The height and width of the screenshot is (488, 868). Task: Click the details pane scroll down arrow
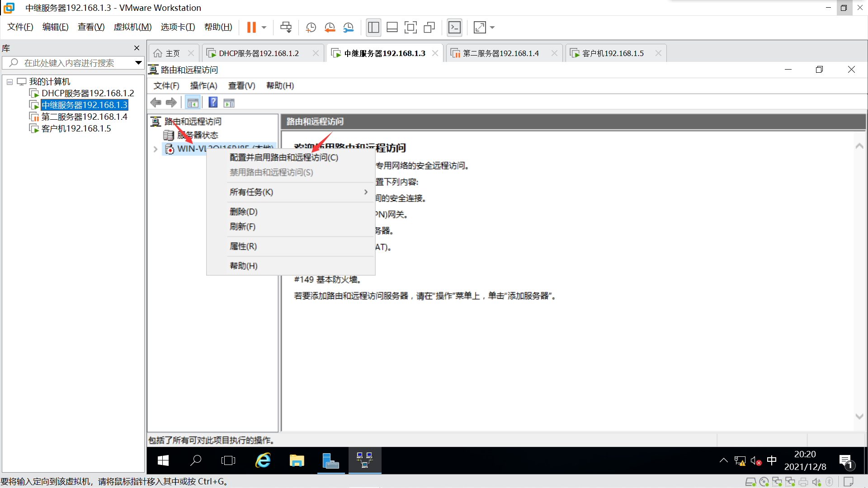coord(859,416)
